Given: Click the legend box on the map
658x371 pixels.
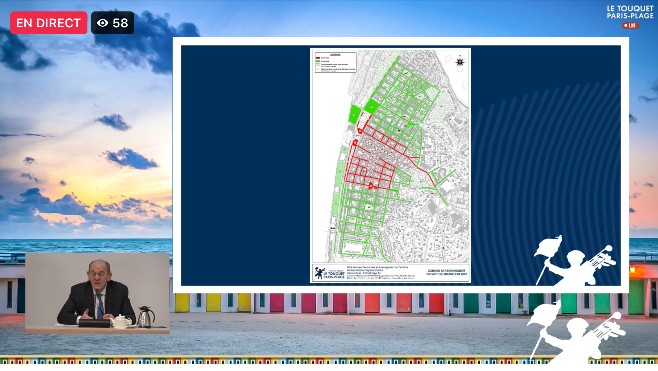Looking at the screenshot, I should pyautogui.click(x=335, y=62).
